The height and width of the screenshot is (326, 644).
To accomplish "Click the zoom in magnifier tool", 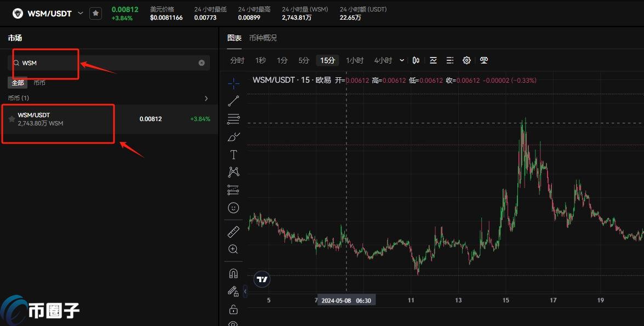I will tap(233, 249).
